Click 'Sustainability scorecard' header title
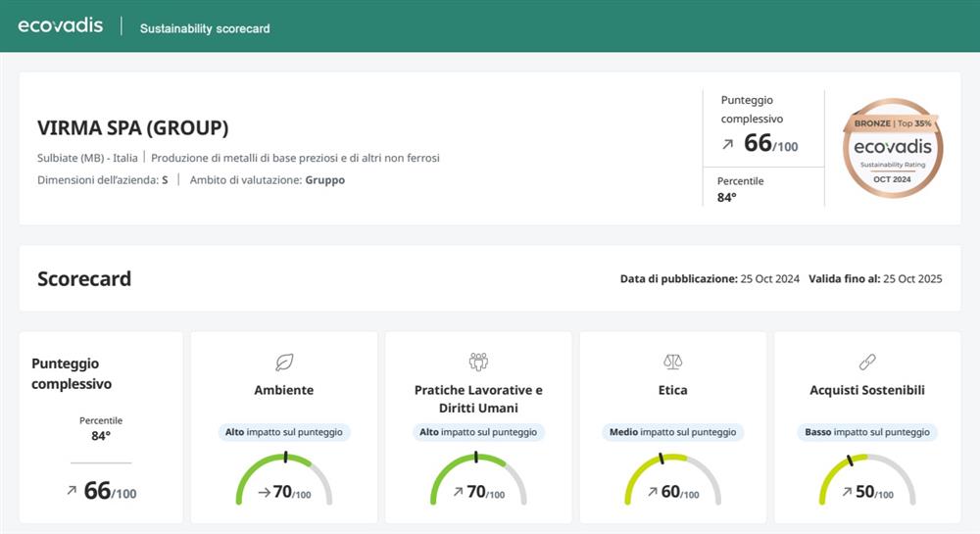Screen dimensions: 980x534 205,28
